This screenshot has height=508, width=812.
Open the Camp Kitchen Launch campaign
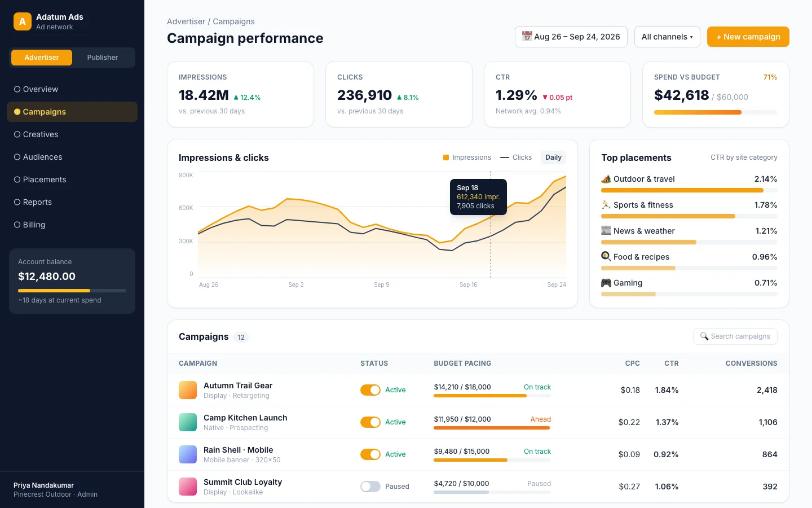point(245,418)
